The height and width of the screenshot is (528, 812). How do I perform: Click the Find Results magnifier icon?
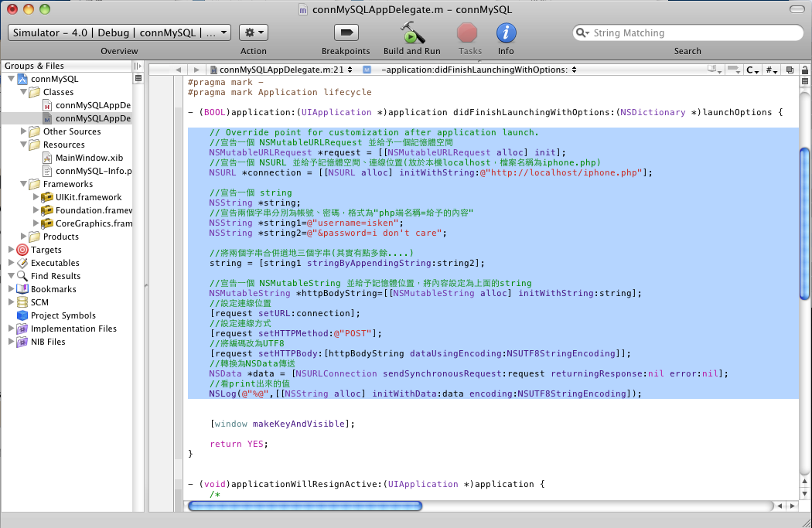[x=22, y=276]
